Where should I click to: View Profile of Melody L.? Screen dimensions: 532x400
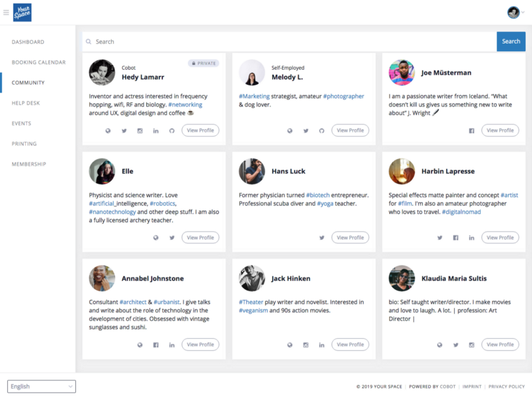click(350, 130)
